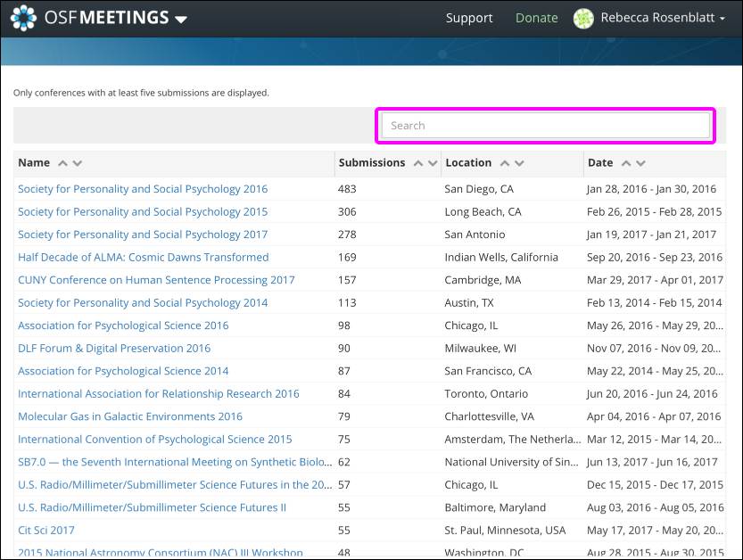Focus the conference Search field
The image size is (743, 560).
545,126
